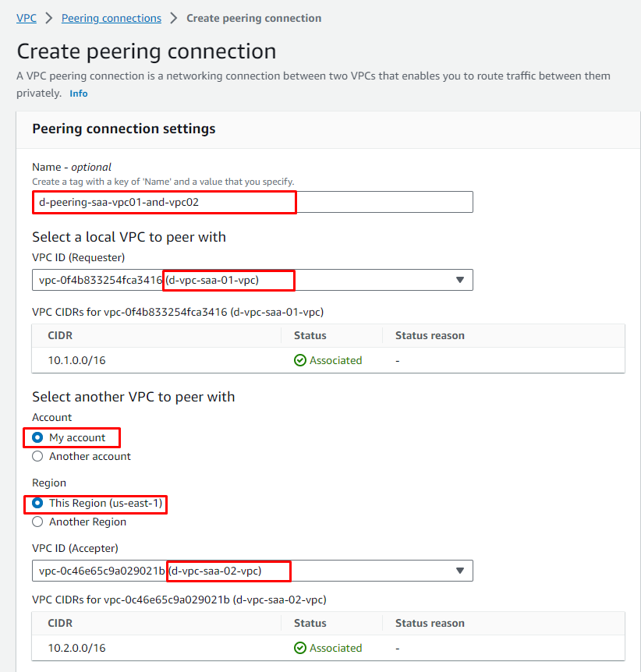
Task: Expand the VPC ID (Requester) dropdown arrow
Action: [x=459, y=280]
